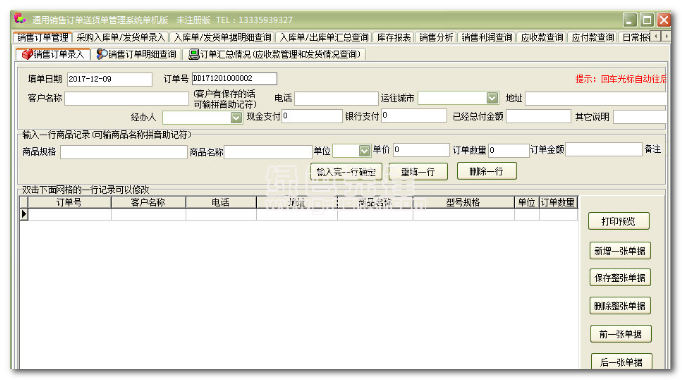Click the 订单数量 input field
682x380 pixels.
509,150
